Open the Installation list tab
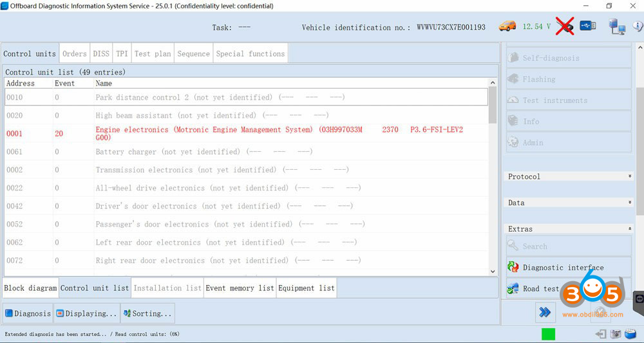The width and height of the screenshot is (644, 343). click(167, 288)
